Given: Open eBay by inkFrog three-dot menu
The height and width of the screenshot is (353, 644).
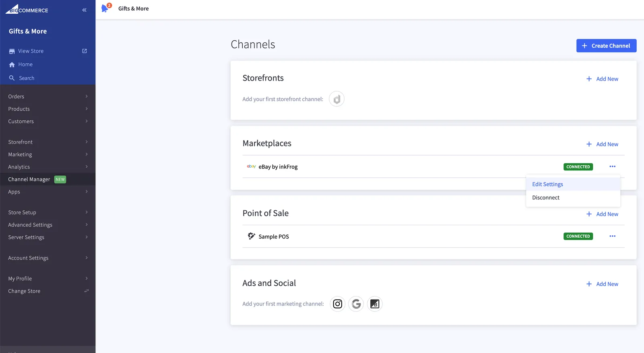Looking at the screenshot, I should tap(612, 166).
